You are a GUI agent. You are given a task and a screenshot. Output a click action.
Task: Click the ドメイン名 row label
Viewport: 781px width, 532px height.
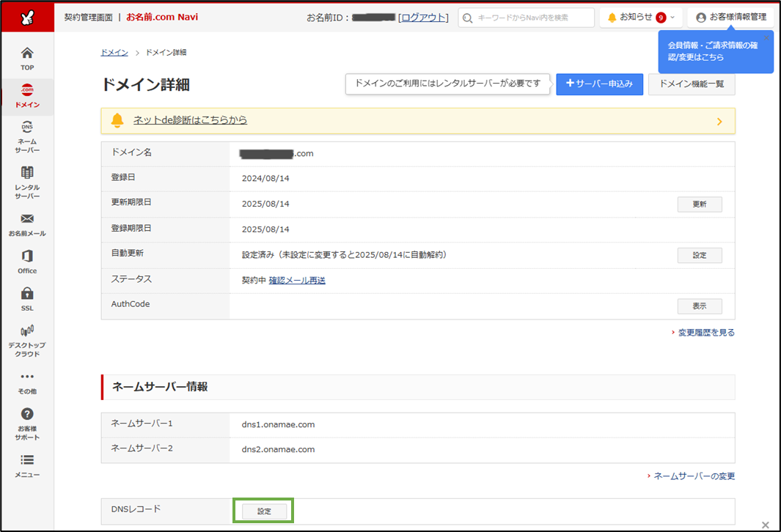point(131,152)
